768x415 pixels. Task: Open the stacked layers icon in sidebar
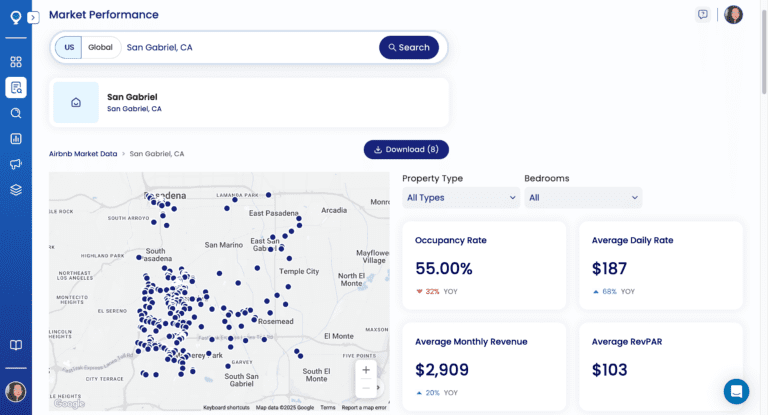pos(16,190)
